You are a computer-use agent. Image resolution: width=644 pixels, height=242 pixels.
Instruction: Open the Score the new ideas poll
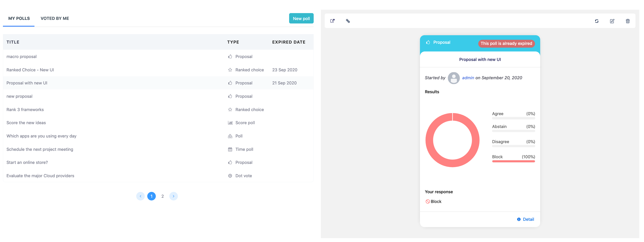pos(26,123)
